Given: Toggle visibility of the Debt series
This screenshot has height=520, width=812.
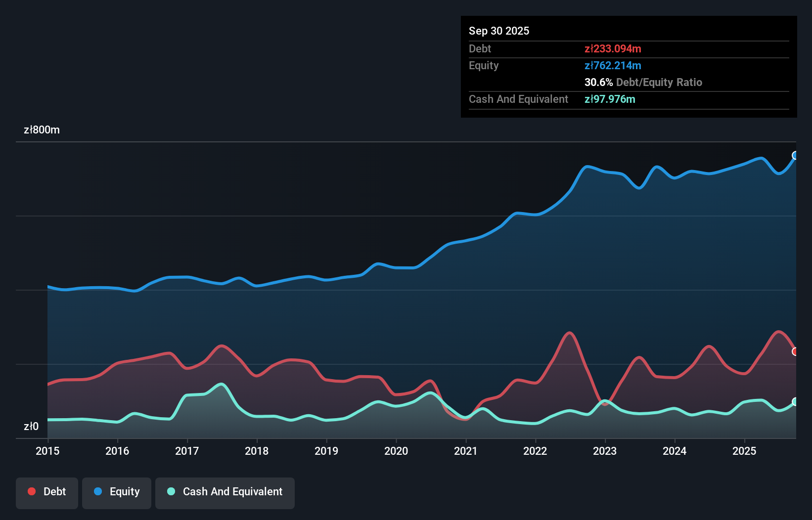Looking at the screenshot, I should point(47,493).
